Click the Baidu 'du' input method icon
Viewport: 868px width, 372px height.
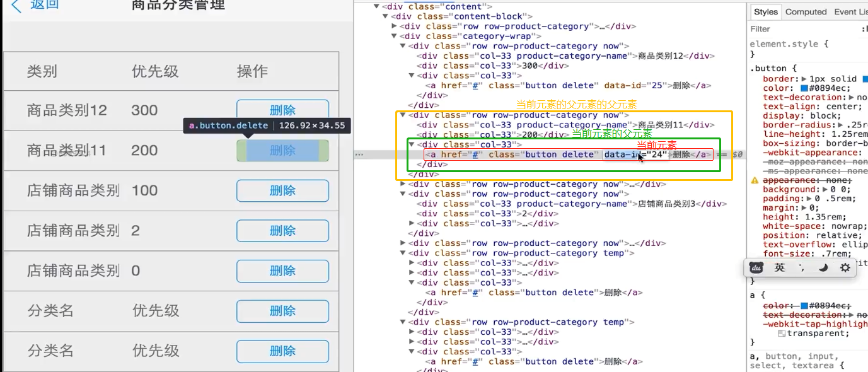(756, 267)
